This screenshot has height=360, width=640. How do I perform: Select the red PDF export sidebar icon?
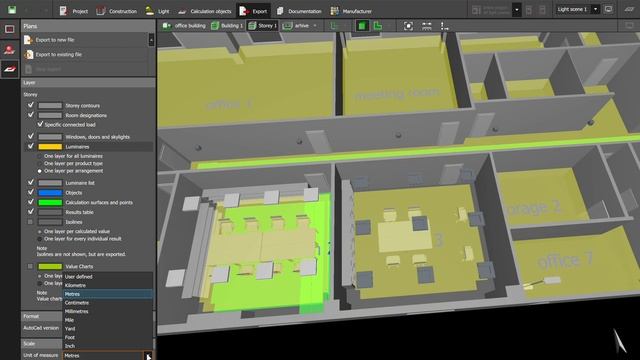[9, 49]
